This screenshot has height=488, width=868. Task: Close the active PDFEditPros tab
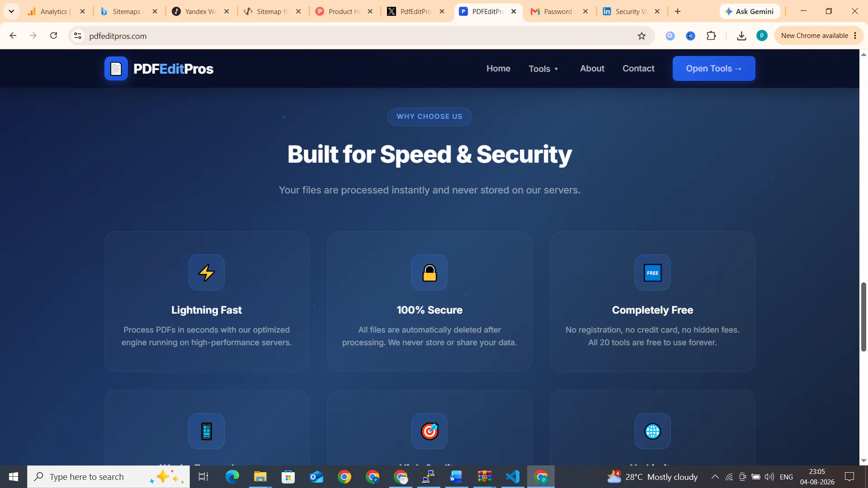click(514, 11)
